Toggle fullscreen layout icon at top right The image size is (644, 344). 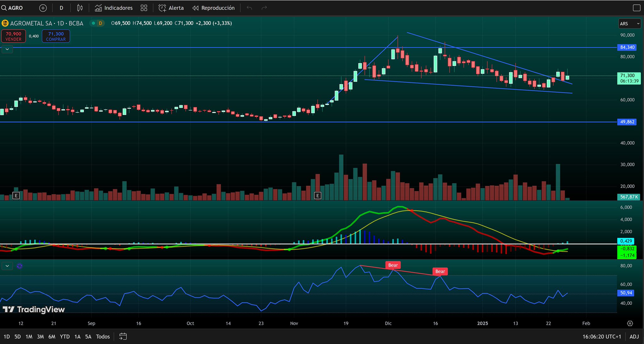tap(636, 8)
